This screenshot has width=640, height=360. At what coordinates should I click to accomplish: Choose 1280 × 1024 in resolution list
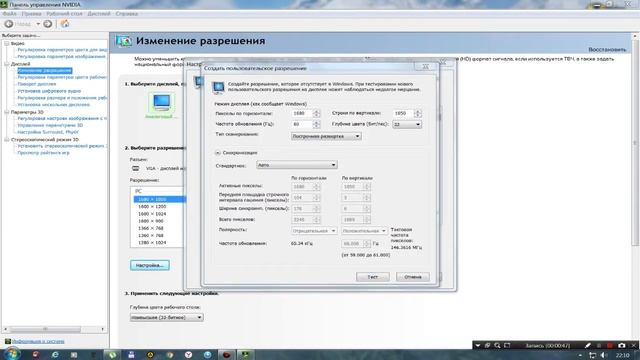pyautogui.click(x=152, y=243)
